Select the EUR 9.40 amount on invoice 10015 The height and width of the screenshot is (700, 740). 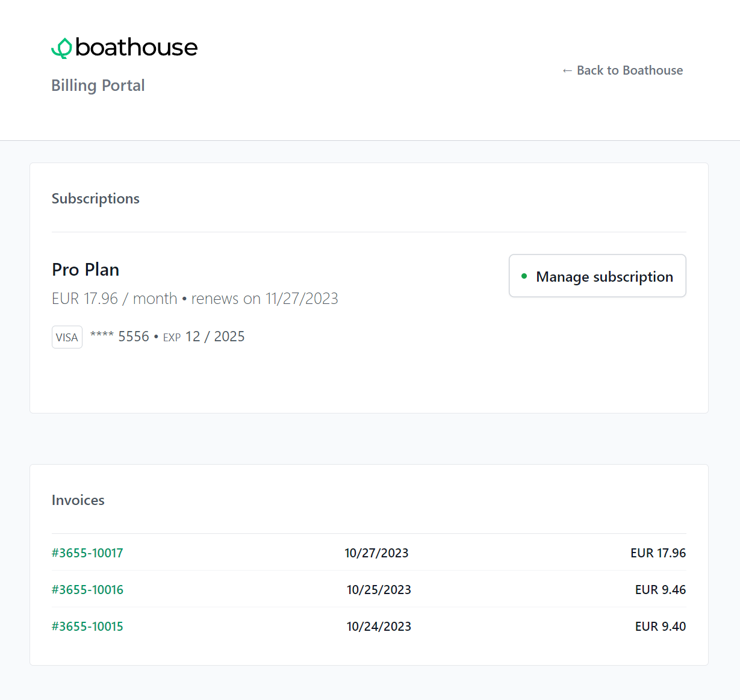tap(661, 627)
